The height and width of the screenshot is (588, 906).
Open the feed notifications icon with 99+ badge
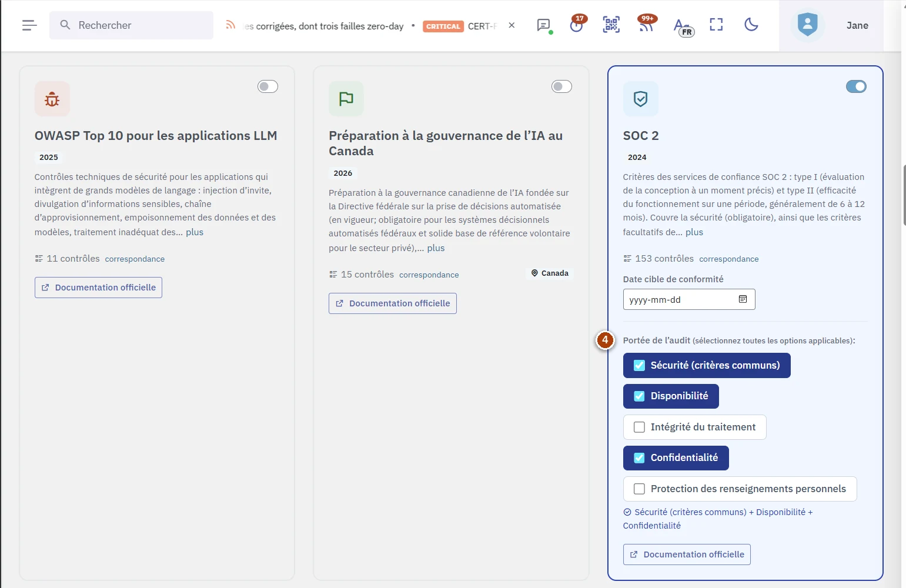(x=646, y=25)
